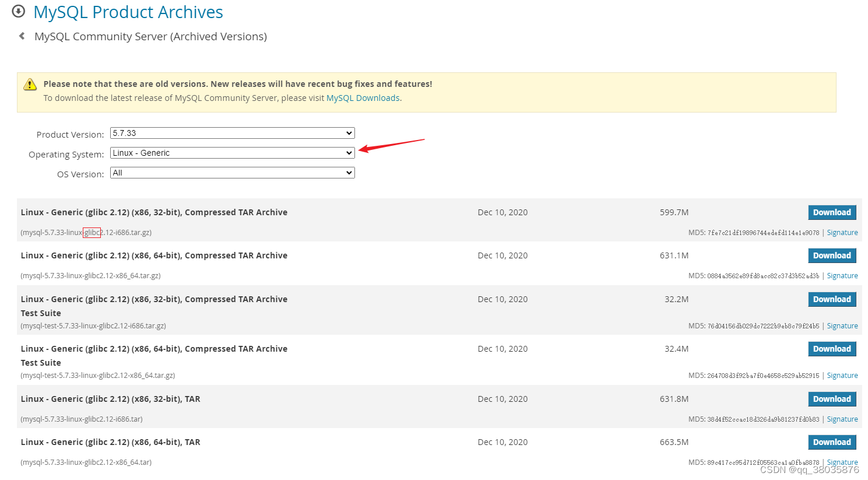This screenshot has width=868, height=480.
Task: Download the 32-bit Test Suite 32.2M
Action: pos(831,299)
